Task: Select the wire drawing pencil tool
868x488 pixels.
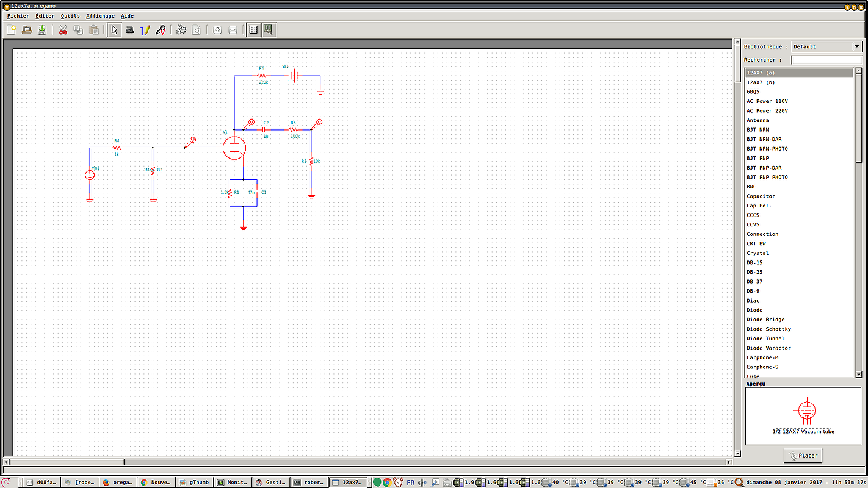Action: click(145, 30)
